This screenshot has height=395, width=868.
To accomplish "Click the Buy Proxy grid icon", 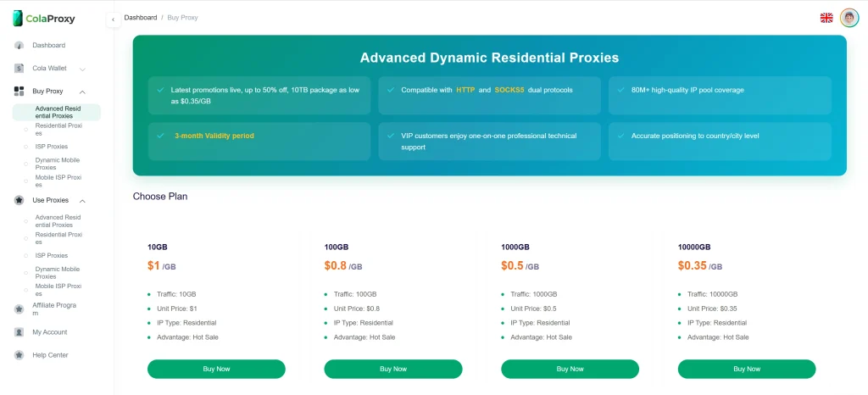I will click(19, 92).
